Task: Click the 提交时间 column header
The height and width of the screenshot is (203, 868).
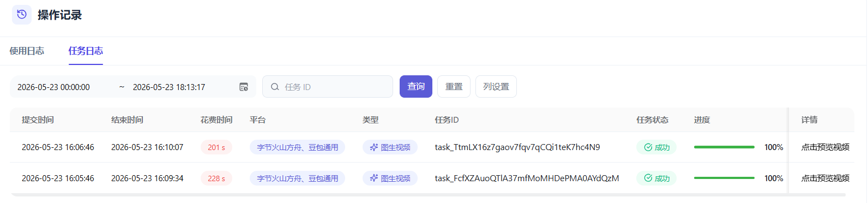Action: (x=38, y=120)
